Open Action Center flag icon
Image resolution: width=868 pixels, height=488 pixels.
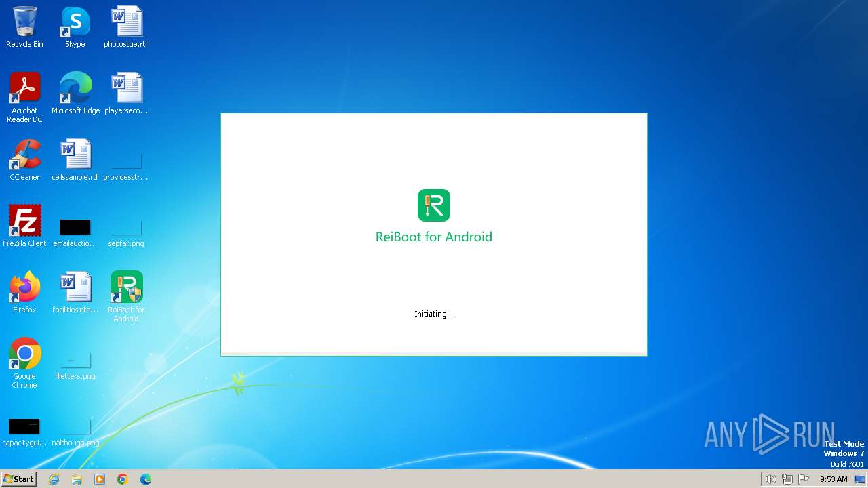[804, 479]
